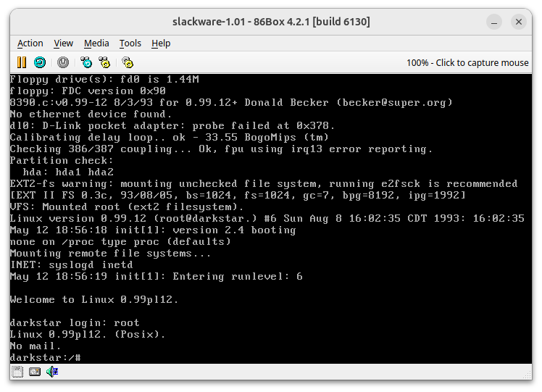Click the 'VFS: Mounted root' line
Image resolution: width=542 pixels, height=392 pixels.
[127, 207]
